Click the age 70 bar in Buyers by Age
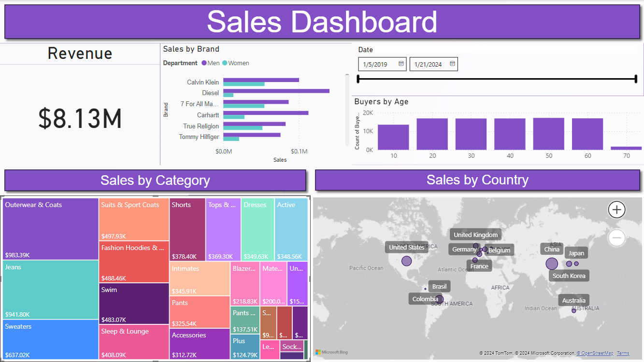This screenshot has height=362, width=644. pos(626,148)
